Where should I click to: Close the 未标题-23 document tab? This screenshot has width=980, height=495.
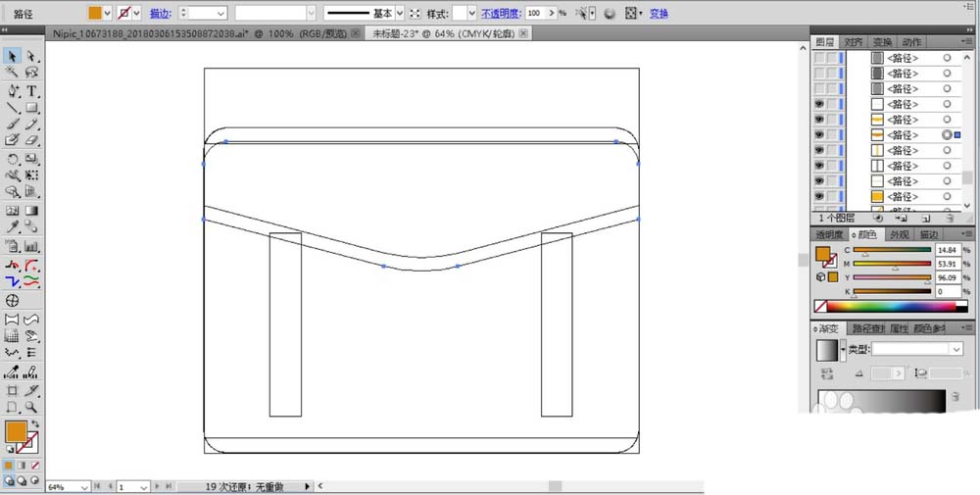[523, 33]
